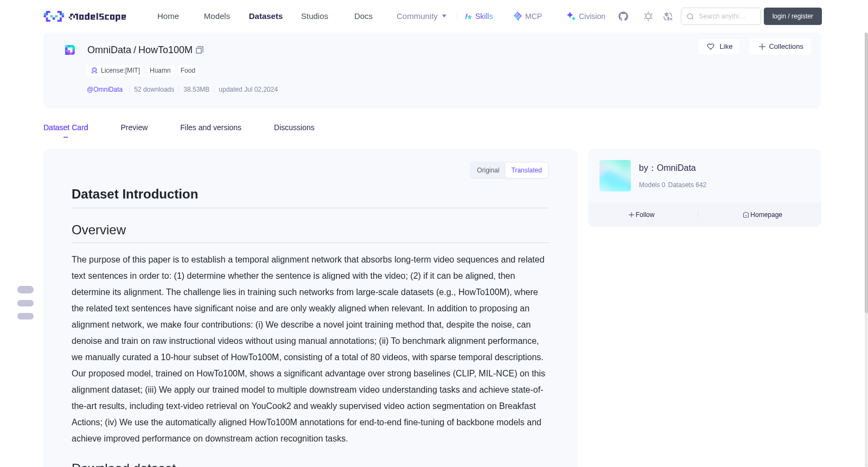Select the Huamn tag
The width and height of the screenshot is (868, 467).
coord(160,71)
